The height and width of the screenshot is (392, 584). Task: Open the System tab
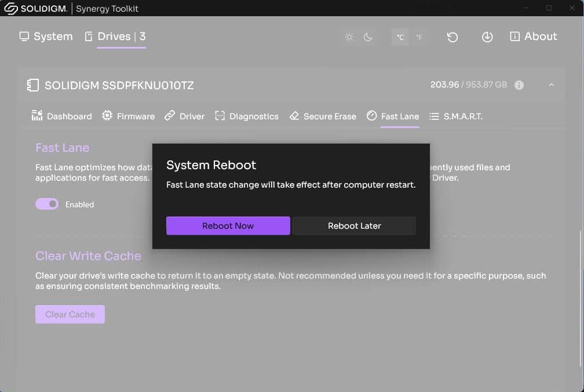46,36
